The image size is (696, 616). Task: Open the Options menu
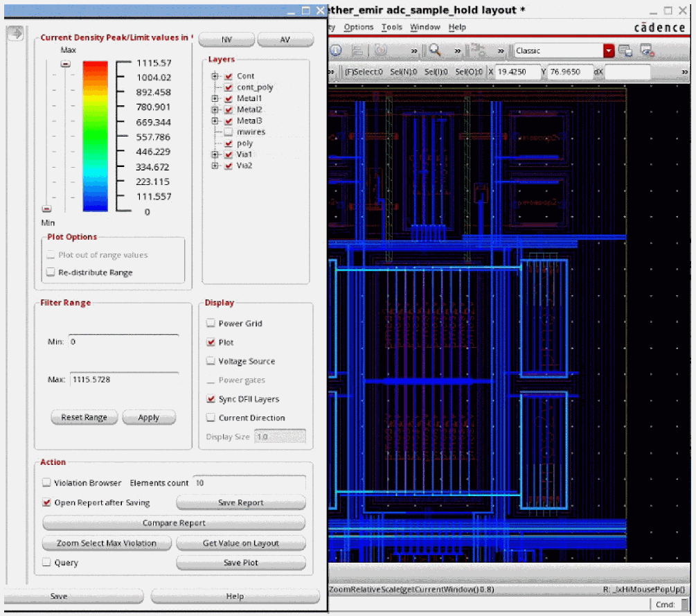[358, 27]
